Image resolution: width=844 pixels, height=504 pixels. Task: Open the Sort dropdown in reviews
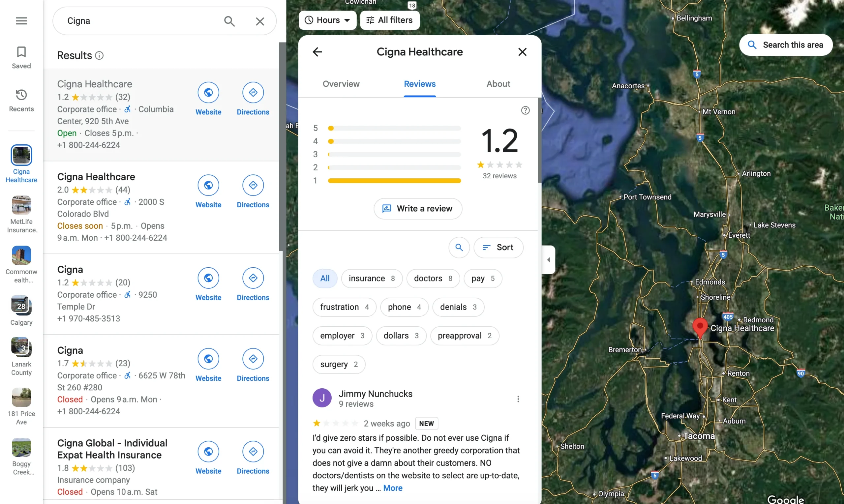pos(498,247)
